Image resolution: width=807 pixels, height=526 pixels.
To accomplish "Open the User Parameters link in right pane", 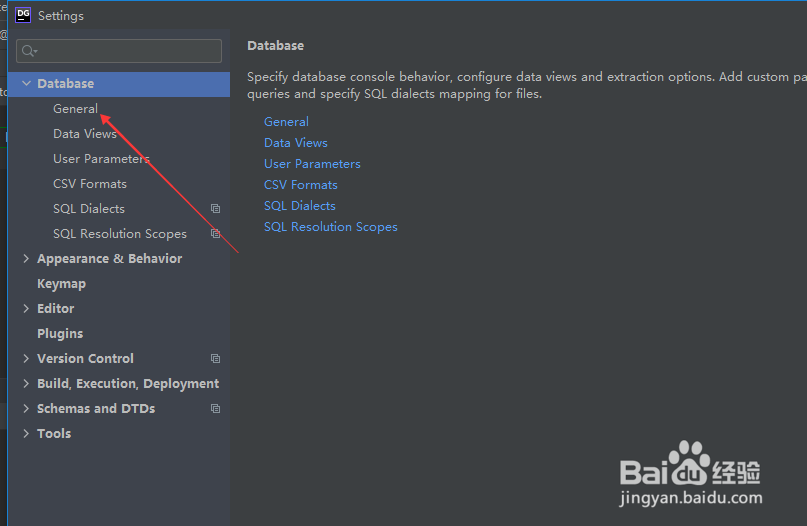I will 312,164.
